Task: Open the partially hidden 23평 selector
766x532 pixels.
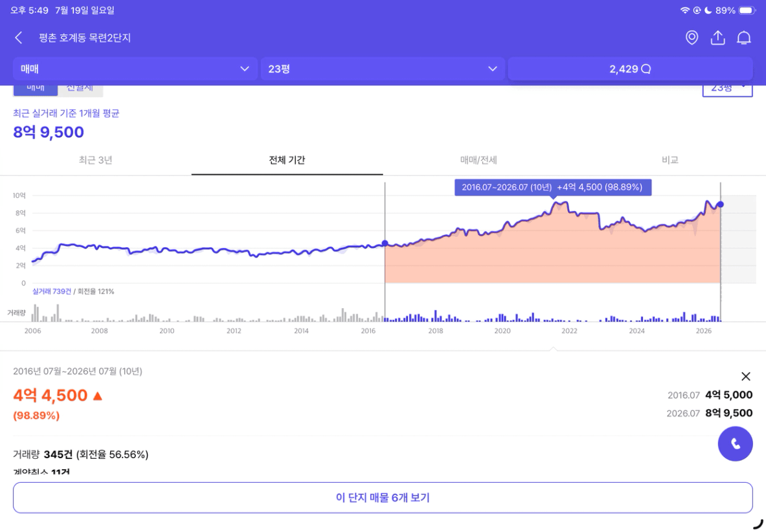Action: [727, 91]
